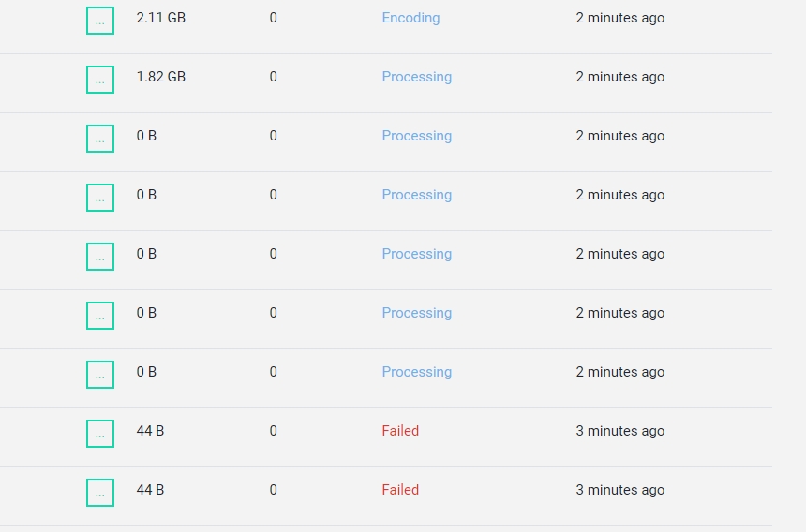806x532 pixels.
Task: Click the ellipsis button on the last 0 B row
Action: [x=100, y=375]
